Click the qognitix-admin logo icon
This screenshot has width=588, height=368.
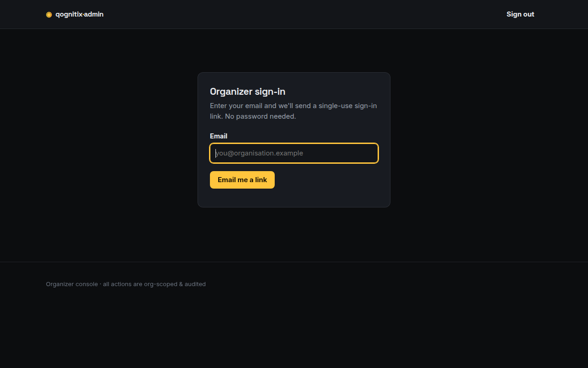(49, 14)
